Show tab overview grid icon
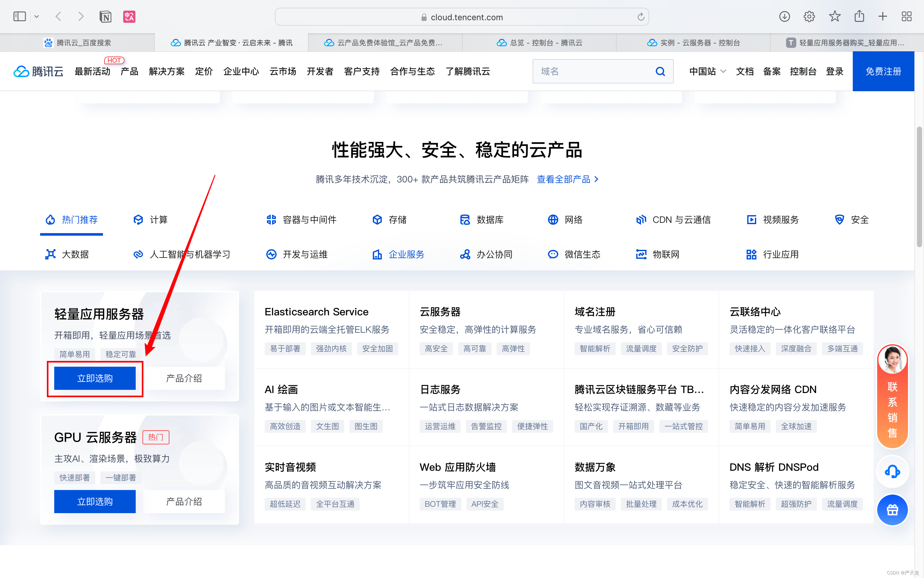The height and width of the screenshot is (578, 924). pyautogui.click(x=906, y=16)
